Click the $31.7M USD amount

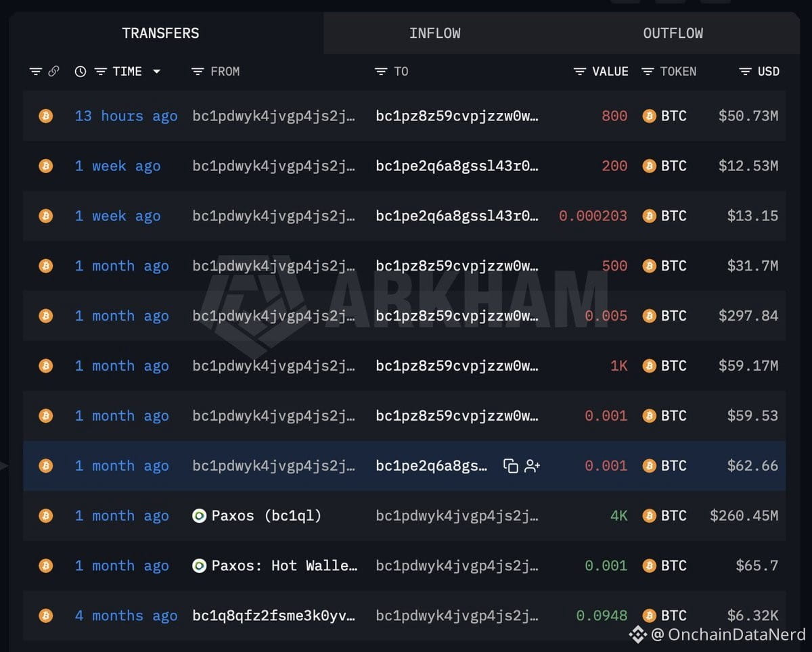click(x=752, y=266)
